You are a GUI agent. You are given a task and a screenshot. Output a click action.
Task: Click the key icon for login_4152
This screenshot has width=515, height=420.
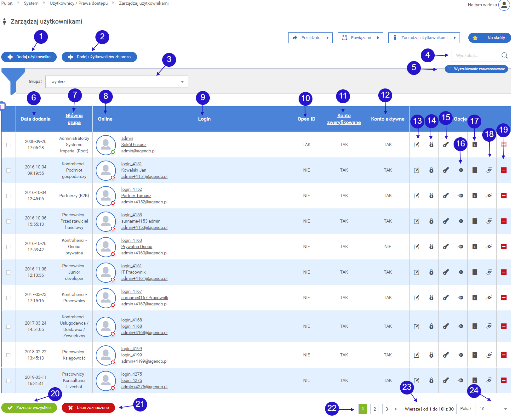coord(446,196)
